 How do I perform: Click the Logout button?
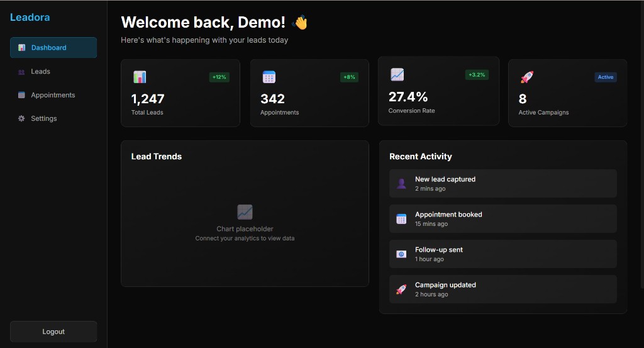point(53,332)
